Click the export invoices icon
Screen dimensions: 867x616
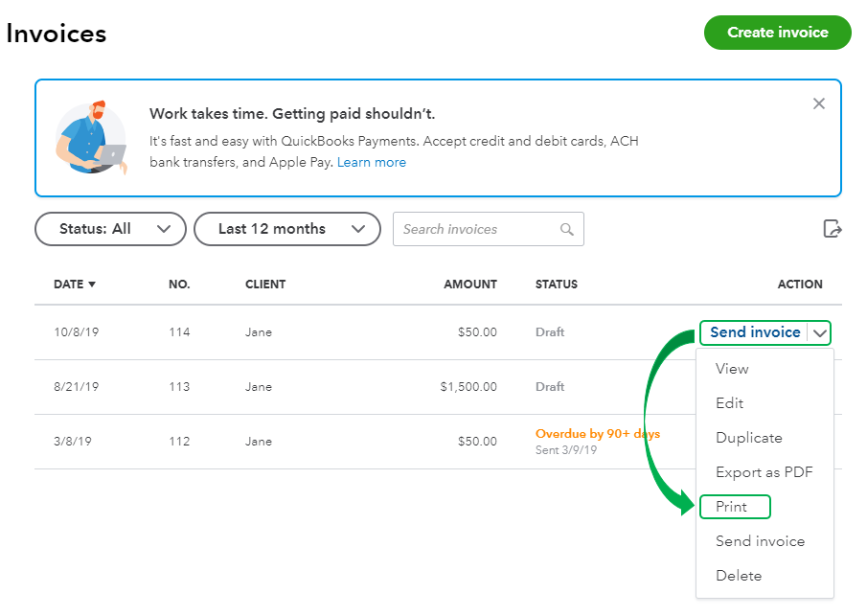click(833, 229)
